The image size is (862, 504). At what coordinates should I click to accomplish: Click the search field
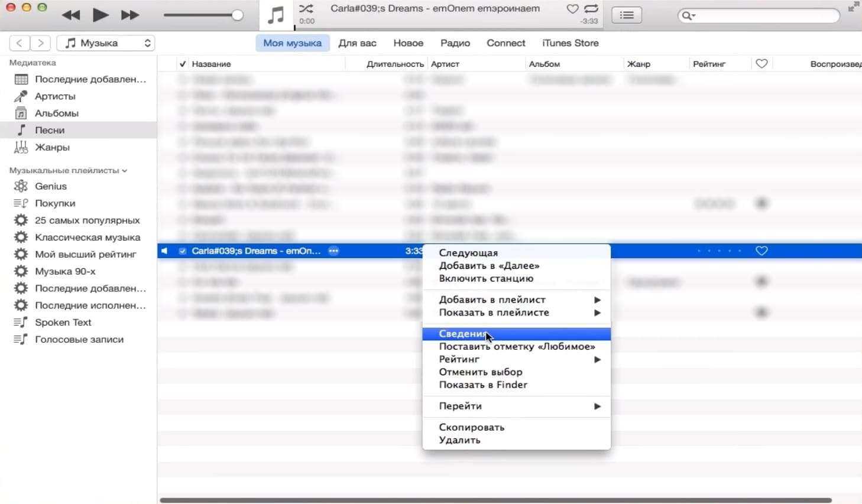point(759,15)
